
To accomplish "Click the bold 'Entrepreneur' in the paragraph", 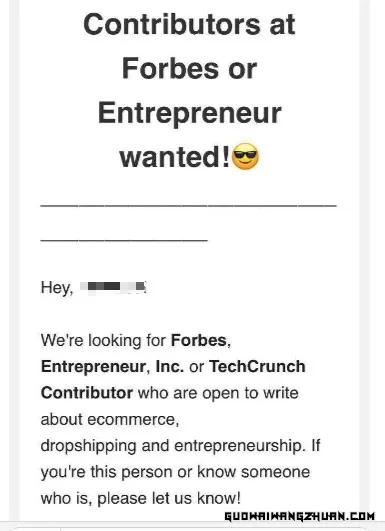I will 95,367.
